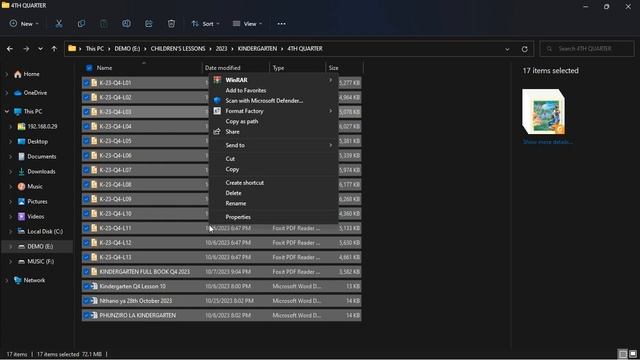Expand address bar history dropdown
The width and height of the screenshot is (640, 360).
(x=507, y=49)
